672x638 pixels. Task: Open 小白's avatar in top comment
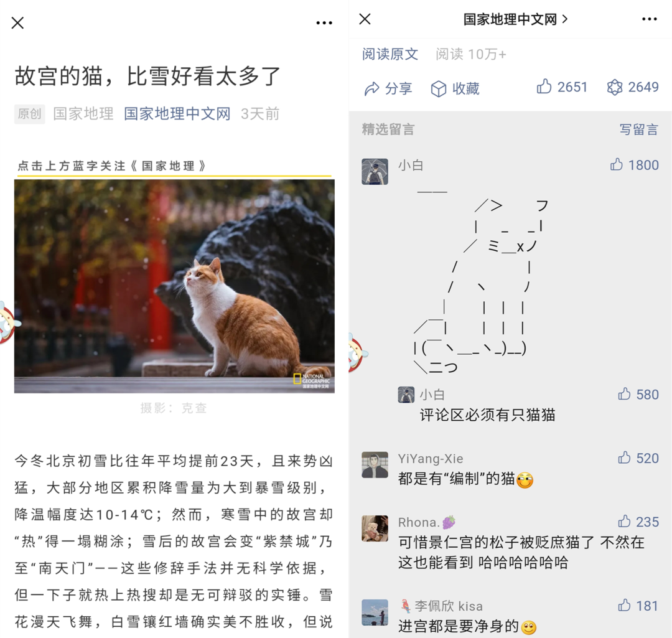(x=375, y=172)
